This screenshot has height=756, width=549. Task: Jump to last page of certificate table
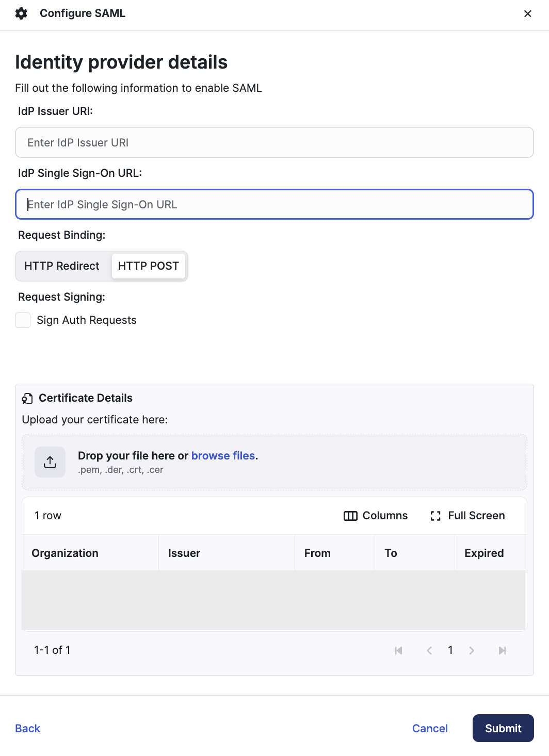(502, 650)
